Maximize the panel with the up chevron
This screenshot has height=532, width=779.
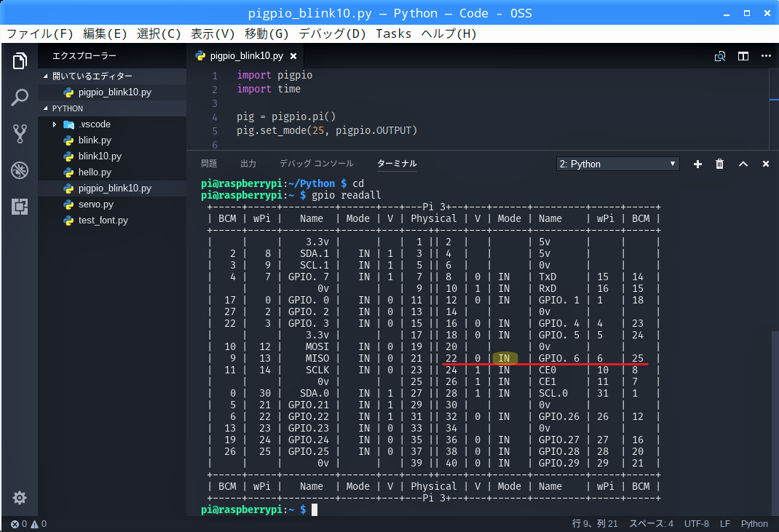[743, 164]
